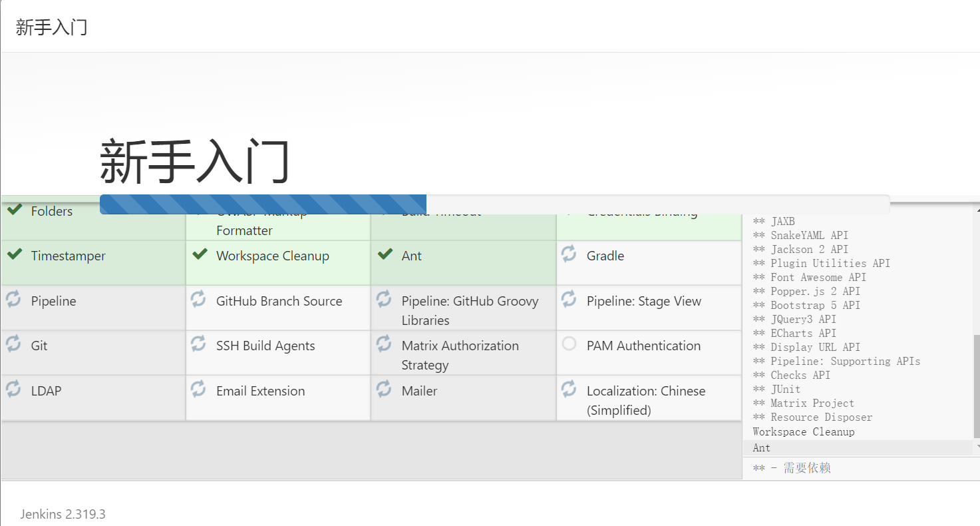980x526 pixels.
Task: Click the Resource Disposer log entry
Action: (812, 417)
